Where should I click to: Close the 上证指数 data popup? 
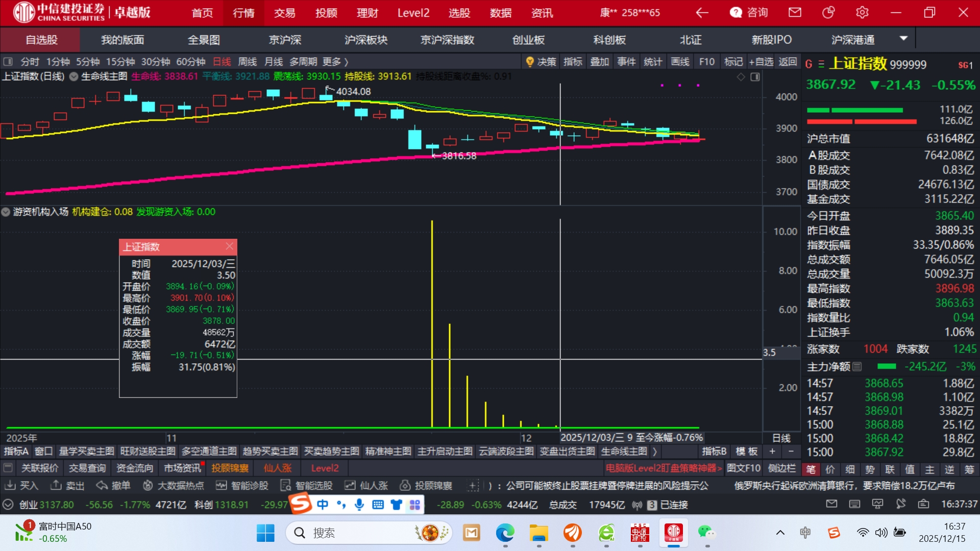click(x=230, y=246)
